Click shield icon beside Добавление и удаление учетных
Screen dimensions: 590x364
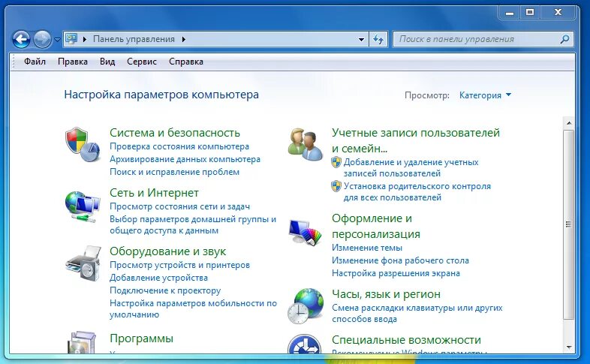pos(336,162)
